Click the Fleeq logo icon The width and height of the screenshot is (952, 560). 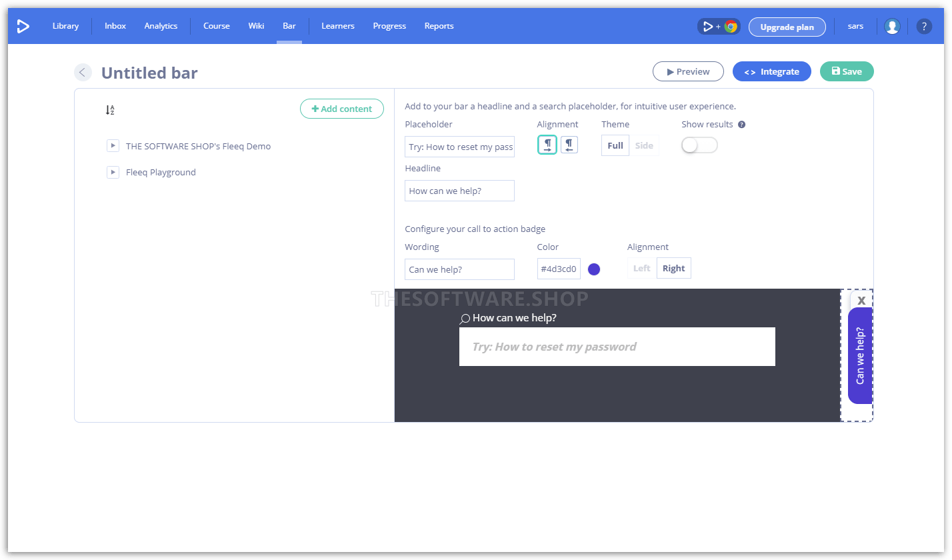23,26
